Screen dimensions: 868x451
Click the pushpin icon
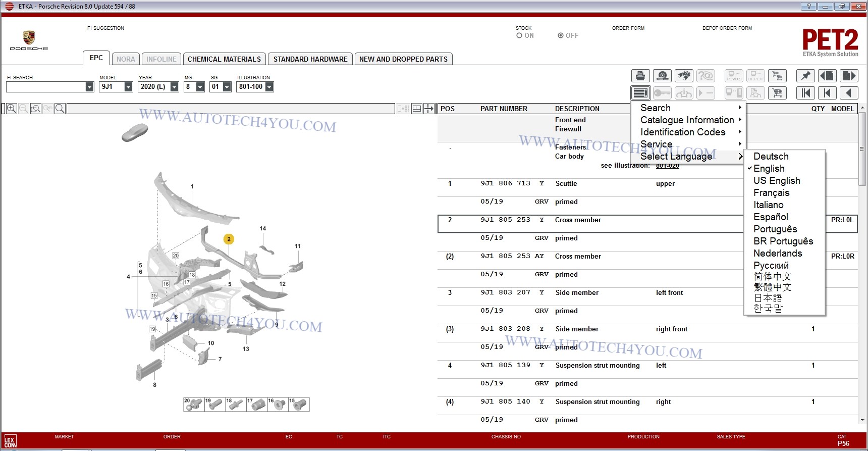(805, 76)
